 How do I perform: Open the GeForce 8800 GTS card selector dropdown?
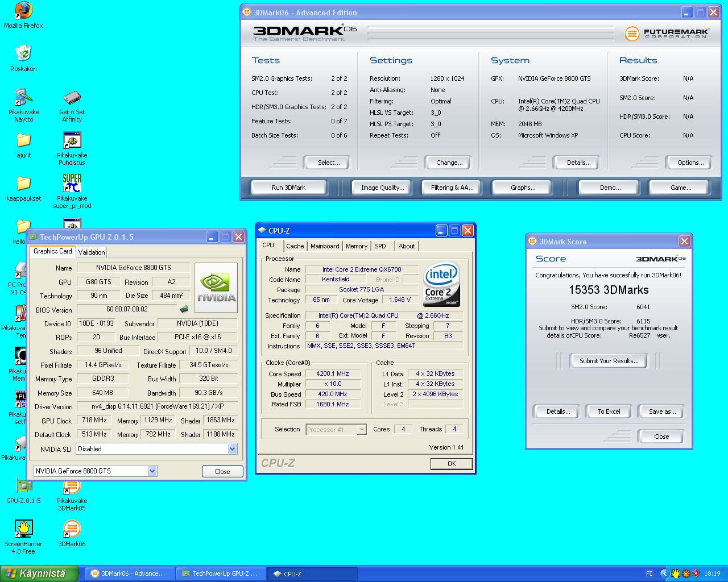click(x=152, y=471)
